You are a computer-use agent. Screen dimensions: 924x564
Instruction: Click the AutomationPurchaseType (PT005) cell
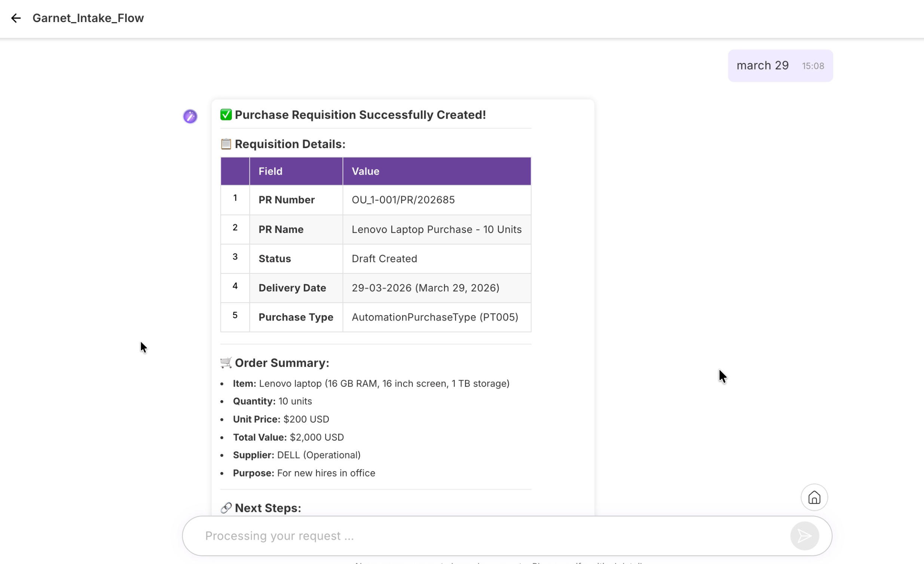point(435,317)
